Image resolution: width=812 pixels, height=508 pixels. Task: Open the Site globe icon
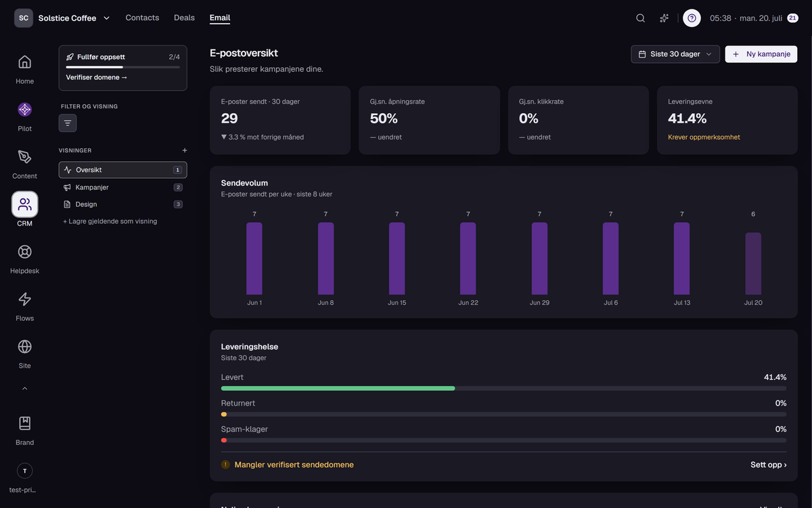click(x=24, y=347)
